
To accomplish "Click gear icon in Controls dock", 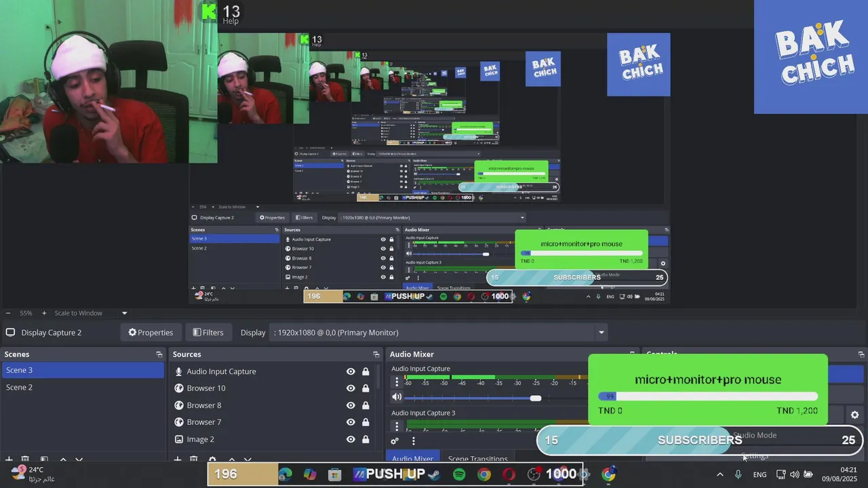I will point(854,415).
